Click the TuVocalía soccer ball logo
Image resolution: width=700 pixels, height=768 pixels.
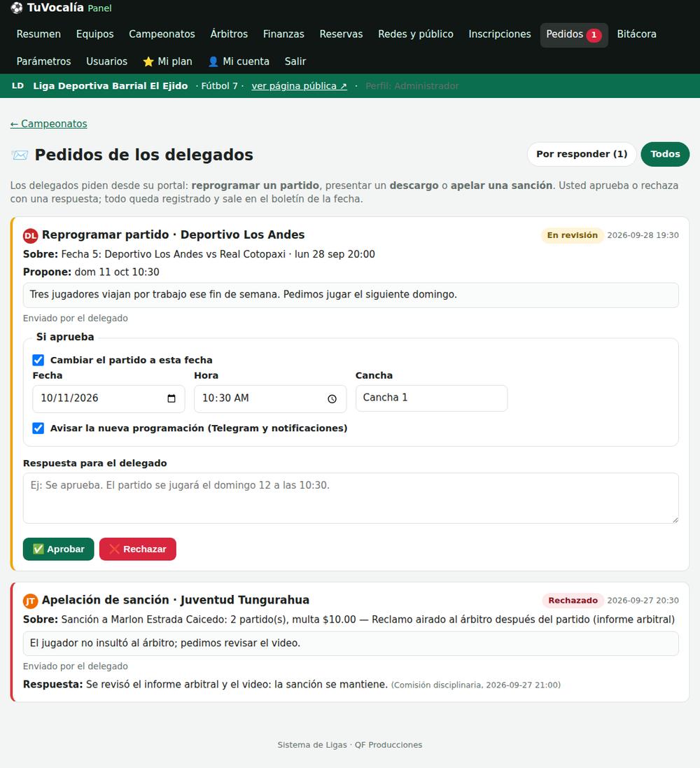[x=16, y=8]
